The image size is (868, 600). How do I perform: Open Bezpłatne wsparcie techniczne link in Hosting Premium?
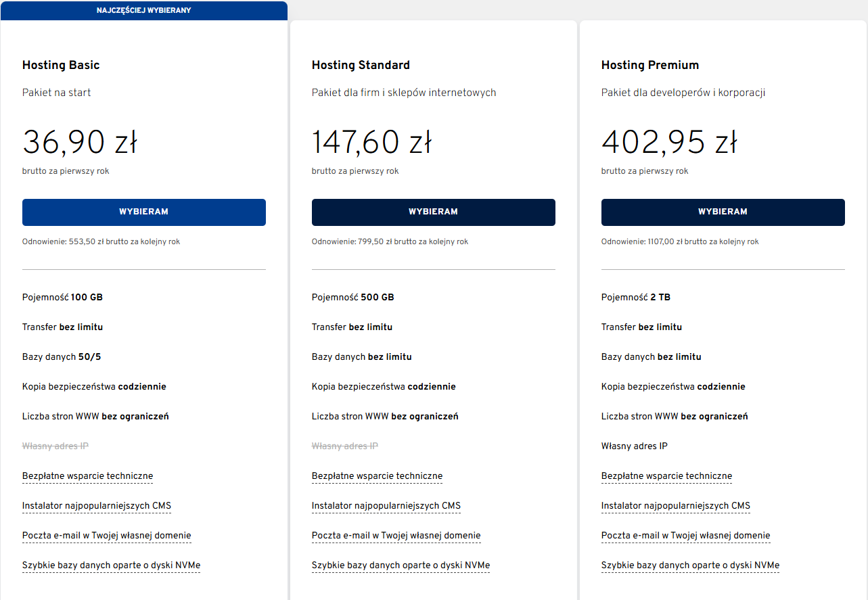[x=666, y=476]
